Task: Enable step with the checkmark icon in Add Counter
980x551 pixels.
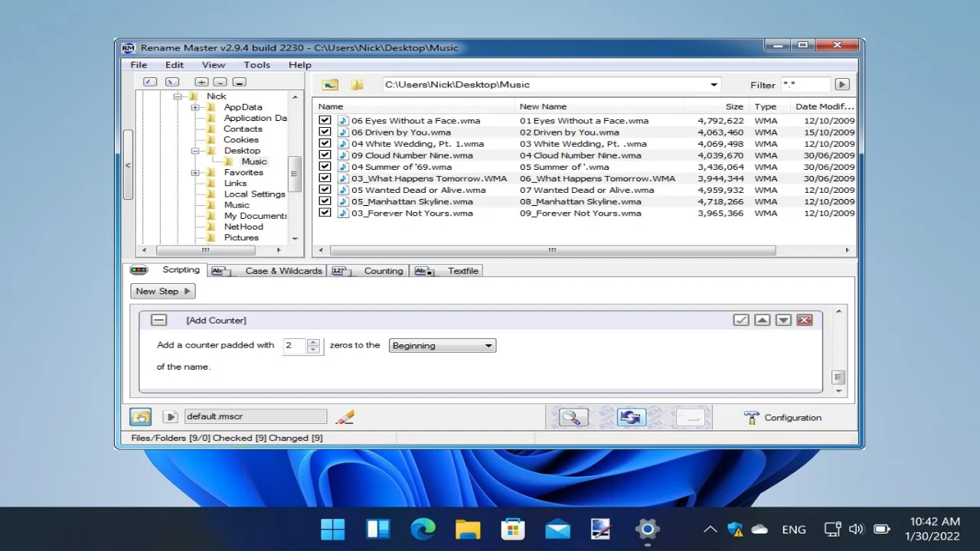Action: [740, 320]
